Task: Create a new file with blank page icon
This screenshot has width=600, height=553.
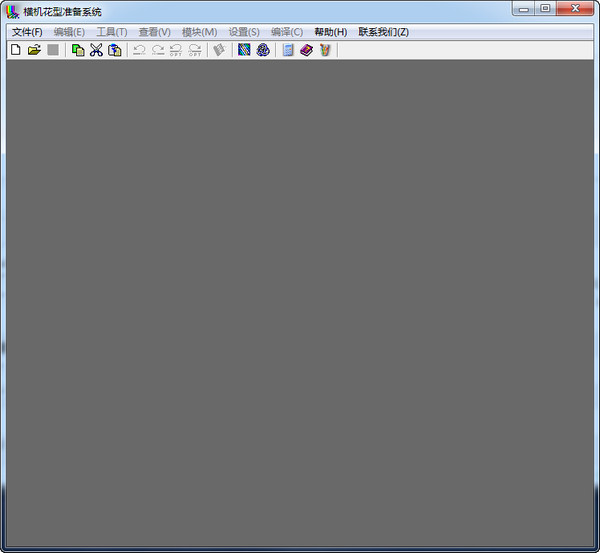Action: 16,50
